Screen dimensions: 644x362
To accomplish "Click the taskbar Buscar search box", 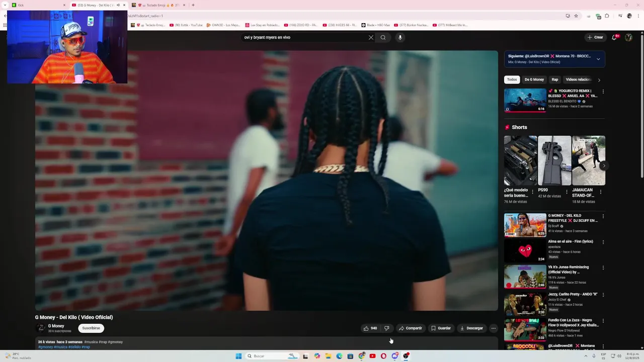I will click(x=272, y=356).
